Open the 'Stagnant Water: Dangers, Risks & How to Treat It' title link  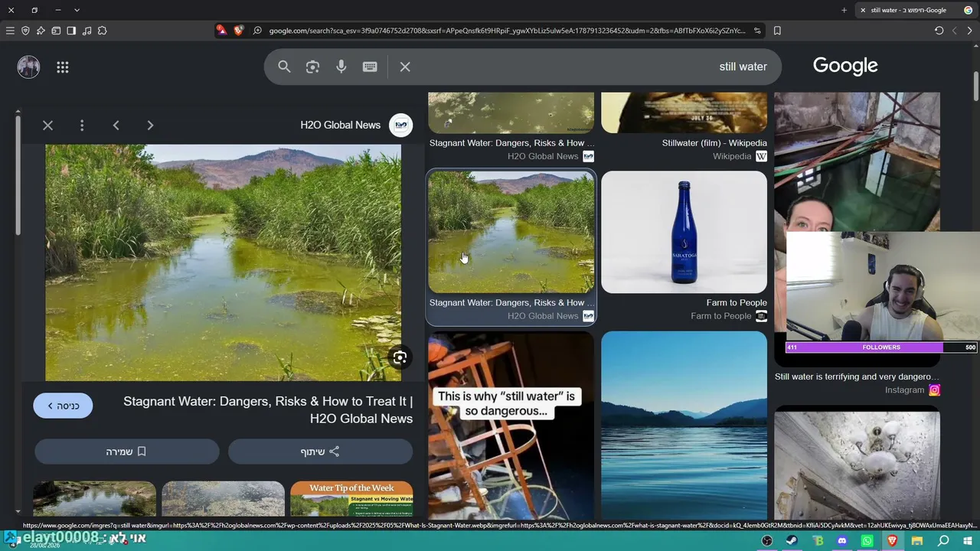click(268, 409)
